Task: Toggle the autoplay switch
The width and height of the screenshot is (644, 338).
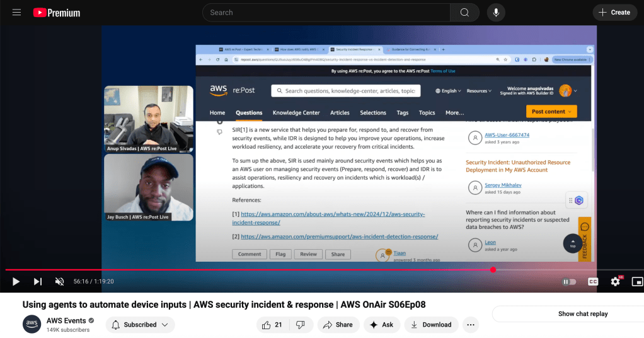Action: [570, 282]
